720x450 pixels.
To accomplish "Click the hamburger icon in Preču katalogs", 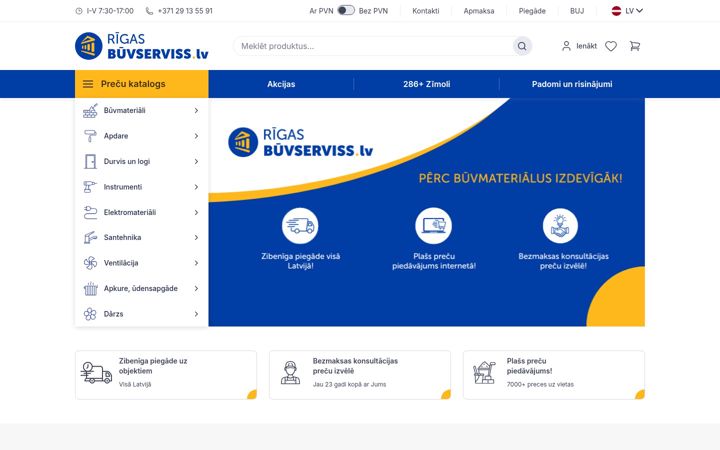I will tap(88, 84).
